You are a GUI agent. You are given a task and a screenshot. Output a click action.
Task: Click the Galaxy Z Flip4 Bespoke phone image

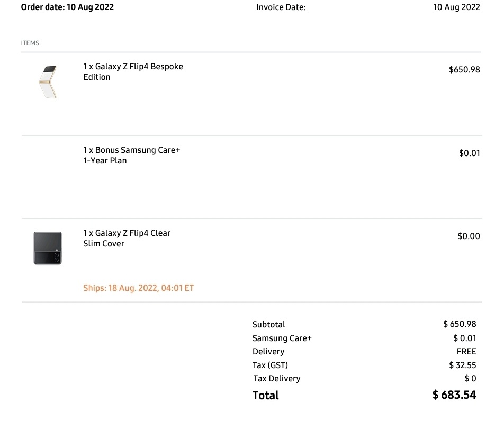click(48, 82)
